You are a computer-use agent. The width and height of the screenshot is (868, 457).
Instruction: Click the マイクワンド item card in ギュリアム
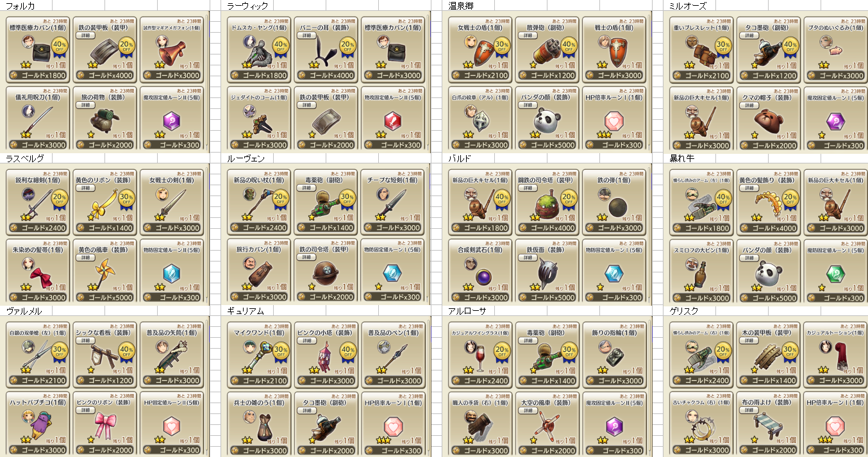point(259,353)
